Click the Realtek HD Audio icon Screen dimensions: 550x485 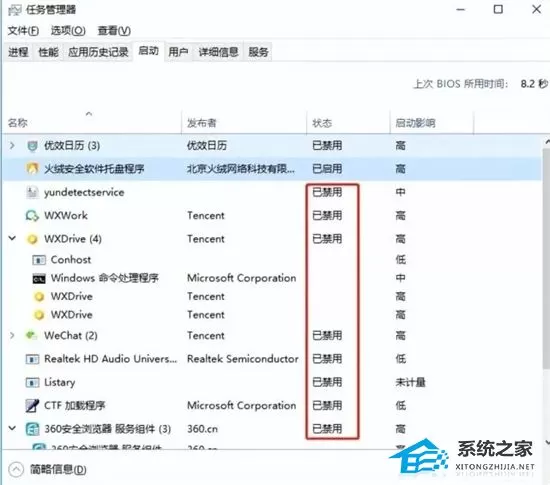[32, 359]
